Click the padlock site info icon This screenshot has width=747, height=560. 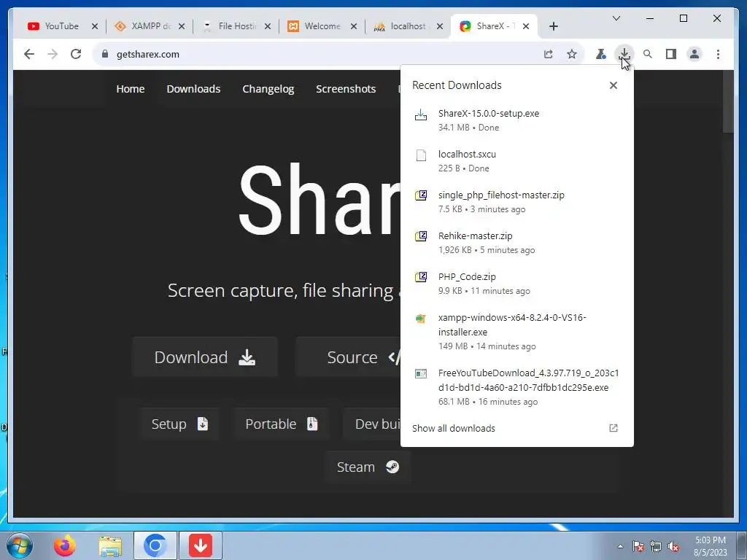[x=105, y=54]
